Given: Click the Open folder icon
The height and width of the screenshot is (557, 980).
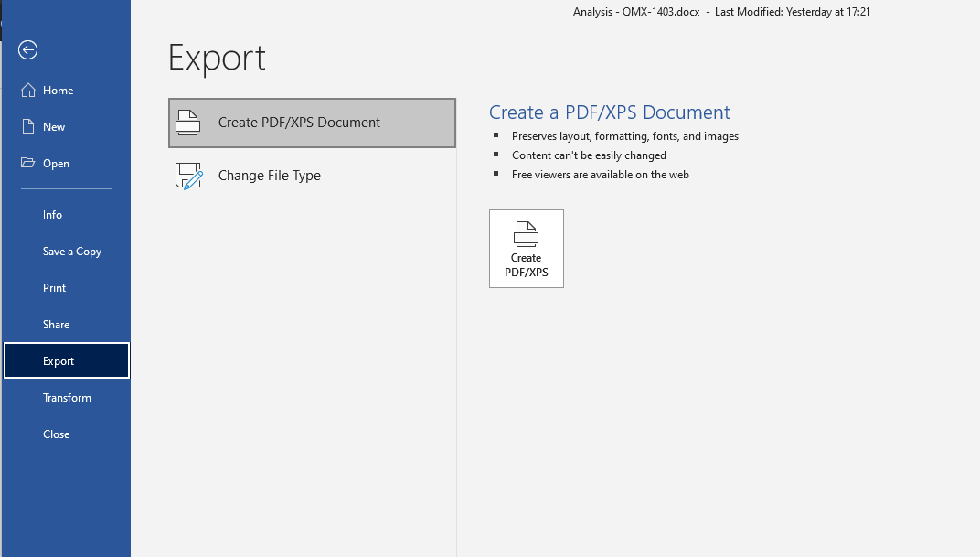Looking at the screenshot, I should pyautogui.click(x=28, y=163).
